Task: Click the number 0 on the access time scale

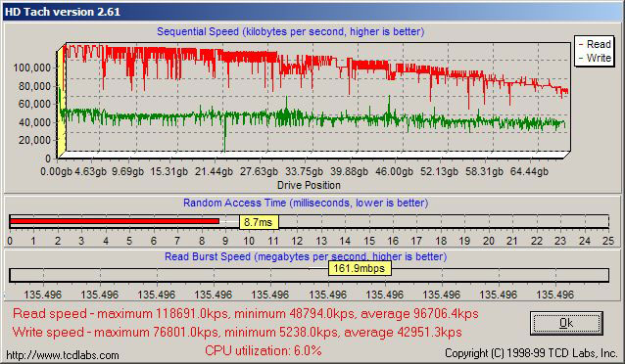Action: tap(10, 241)
